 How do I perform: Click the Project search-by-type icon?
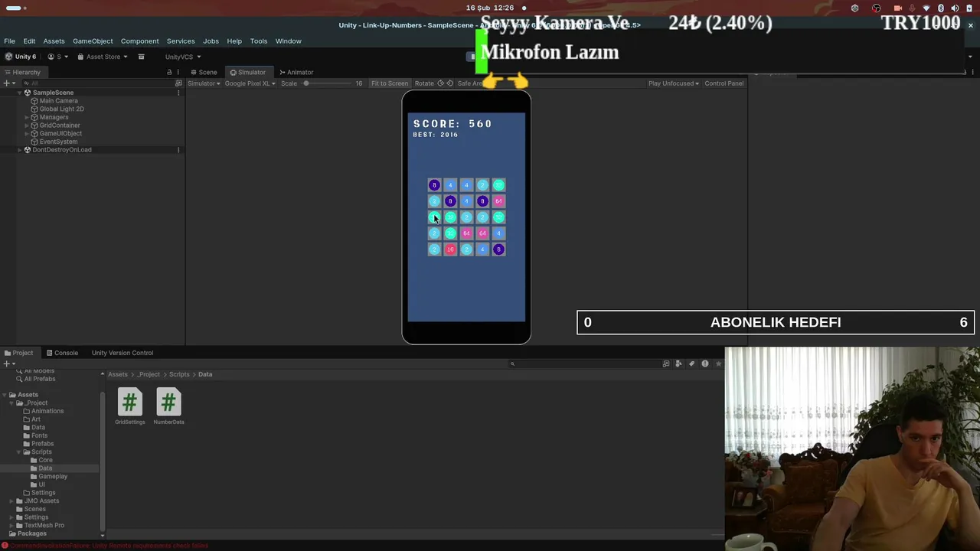666,364
